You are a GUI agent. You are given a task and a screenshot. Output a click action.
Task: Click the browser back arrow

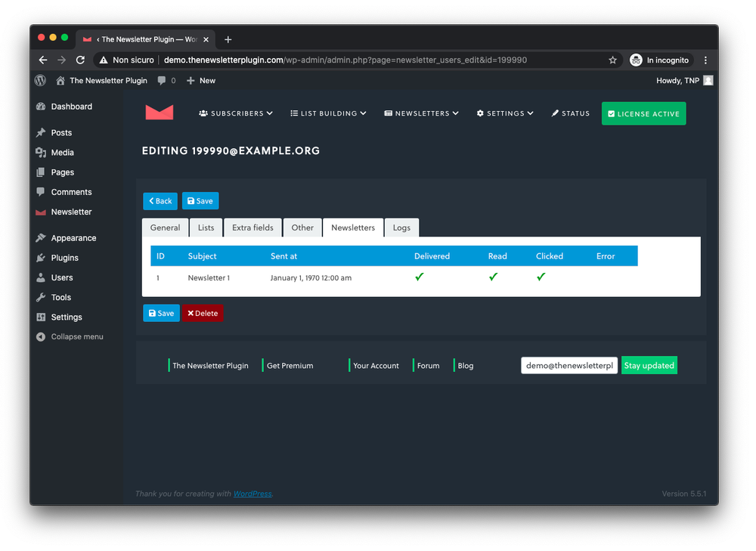(43, 60)
